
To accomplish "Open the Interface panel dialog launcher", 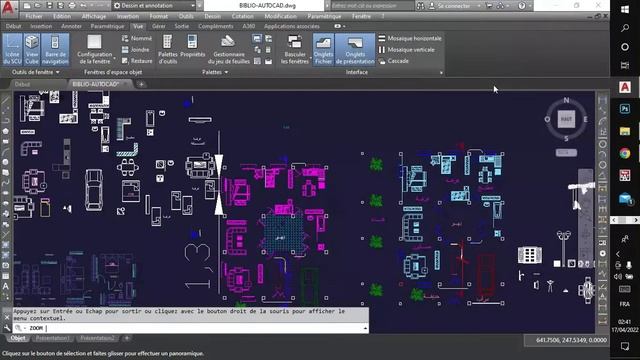I will pyautogui.click(x=441, y=73).
